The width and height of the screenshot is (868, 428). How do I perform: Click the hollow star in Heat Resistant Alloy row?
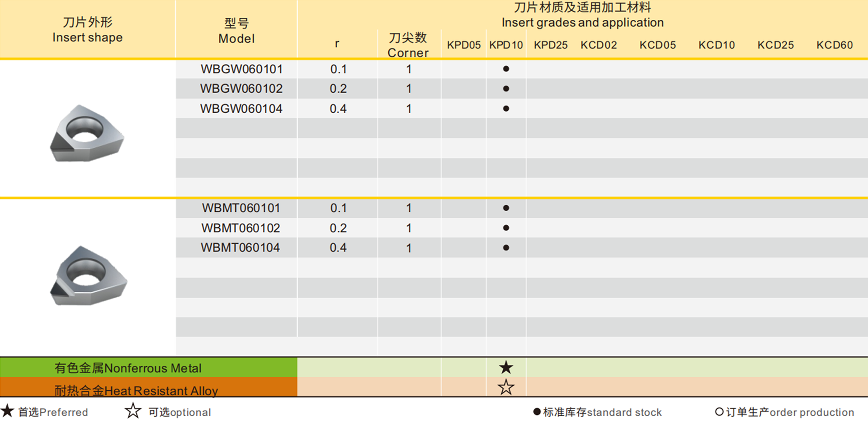pos(506,387)
